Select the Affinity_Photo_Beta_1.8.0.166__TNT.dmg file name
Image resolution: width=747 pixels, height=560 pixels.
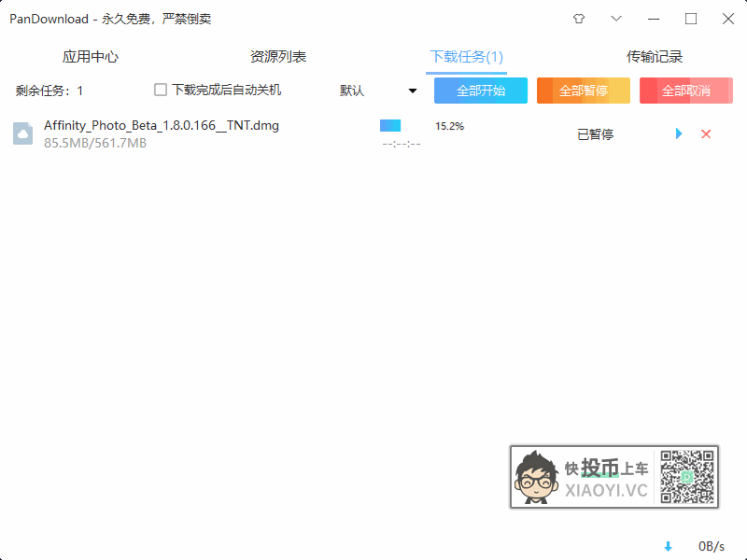point(162,126)
